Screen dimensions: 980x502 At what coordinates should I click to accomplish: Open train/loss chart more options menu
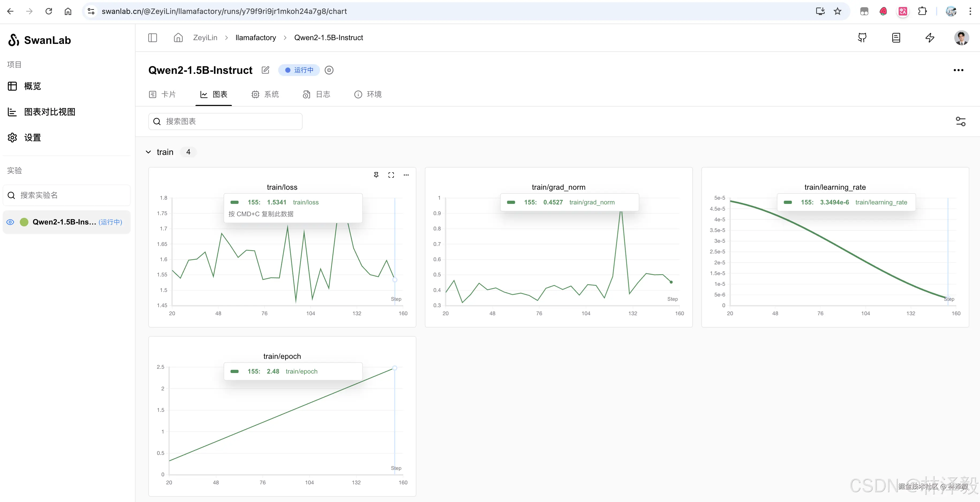point(406,175)
